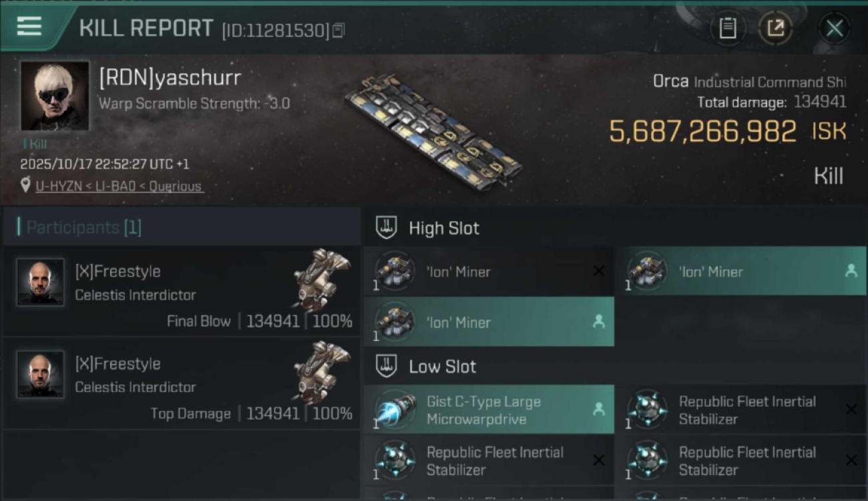Open the hamburger menu icon
This screenshot has width=868, height=501.
coord(29,27)
